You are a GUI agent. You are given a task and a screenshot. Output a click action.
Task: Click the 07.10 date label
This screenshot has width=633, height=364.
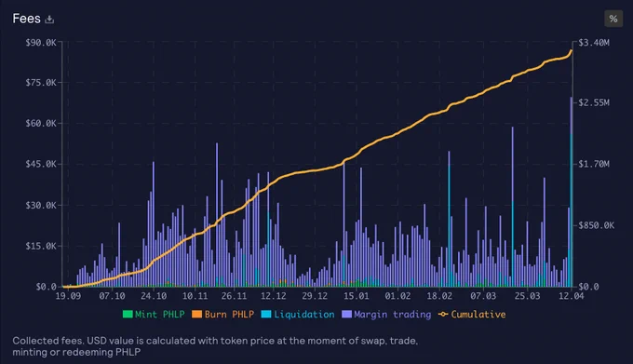point(113,296)
